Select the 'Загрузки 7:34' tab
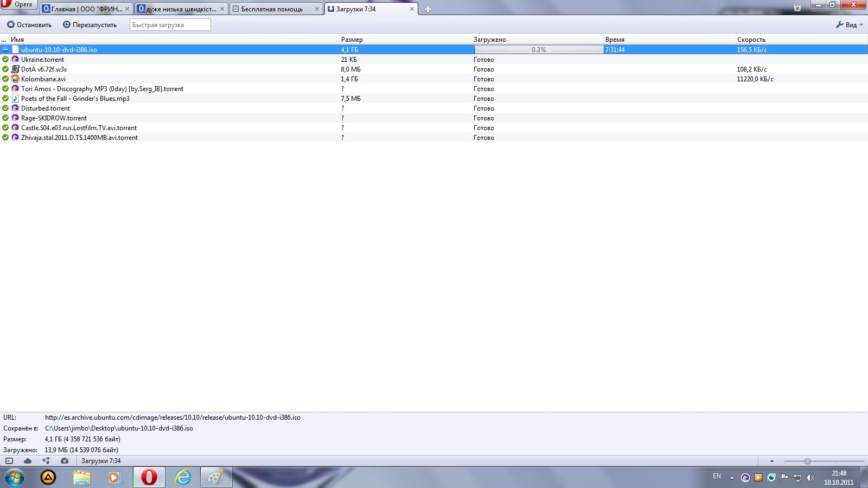Viewport: 868px width, 488px height. click(x=371, y=9)
